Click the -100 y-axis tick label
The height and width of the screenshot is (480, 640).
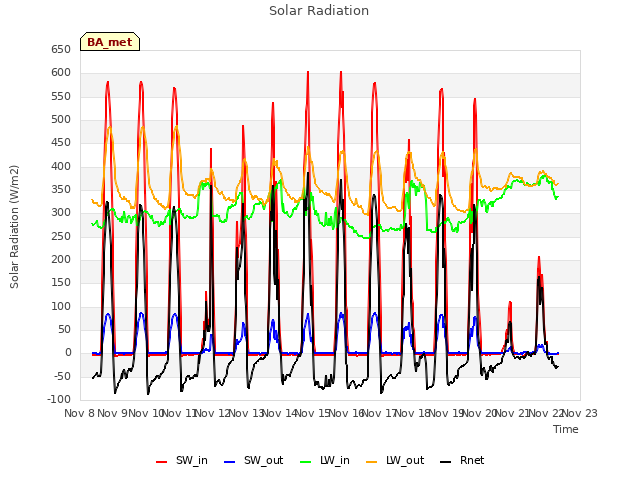[x=59, y=400]
